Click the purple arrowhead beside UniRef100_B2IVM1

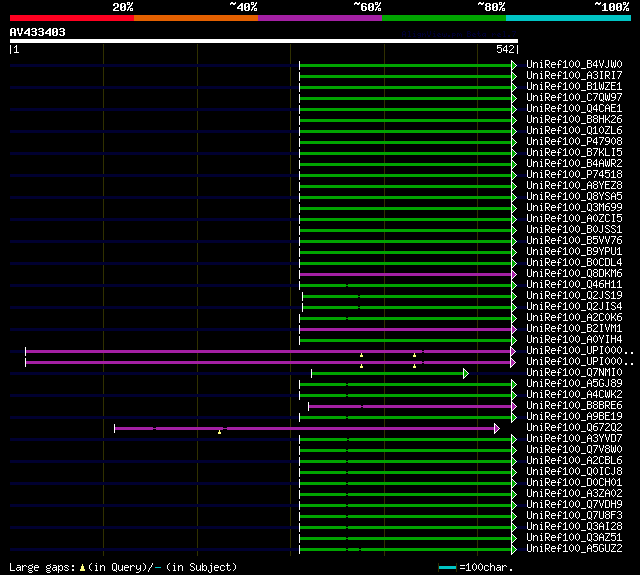click(514, 329)
